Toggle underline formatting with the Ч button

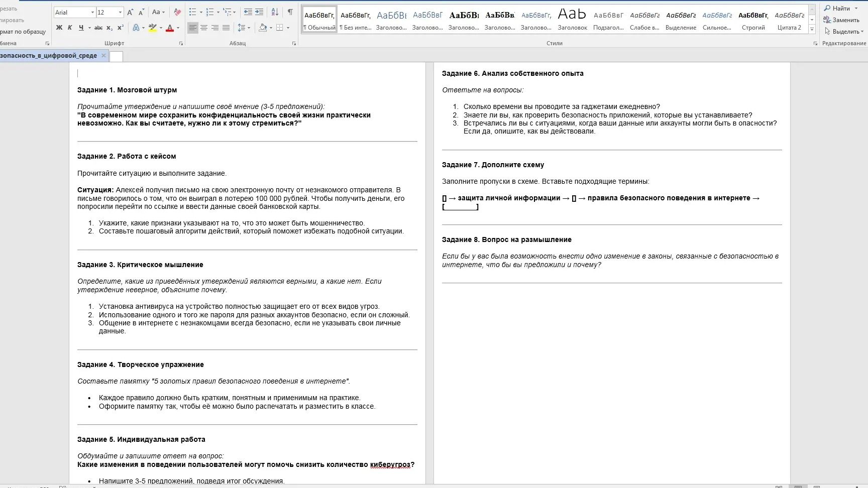click(81, 28)
